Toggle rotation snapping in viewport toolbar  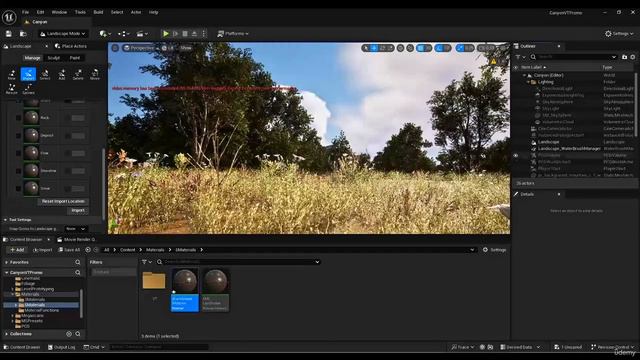pyautogui.click(x=440, y=48)
